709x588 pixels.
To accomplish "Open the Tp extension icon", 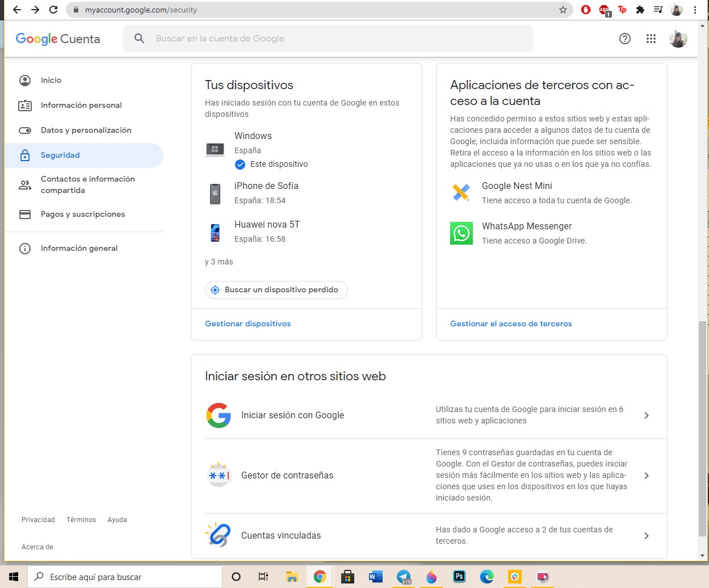I will point(622,10).
